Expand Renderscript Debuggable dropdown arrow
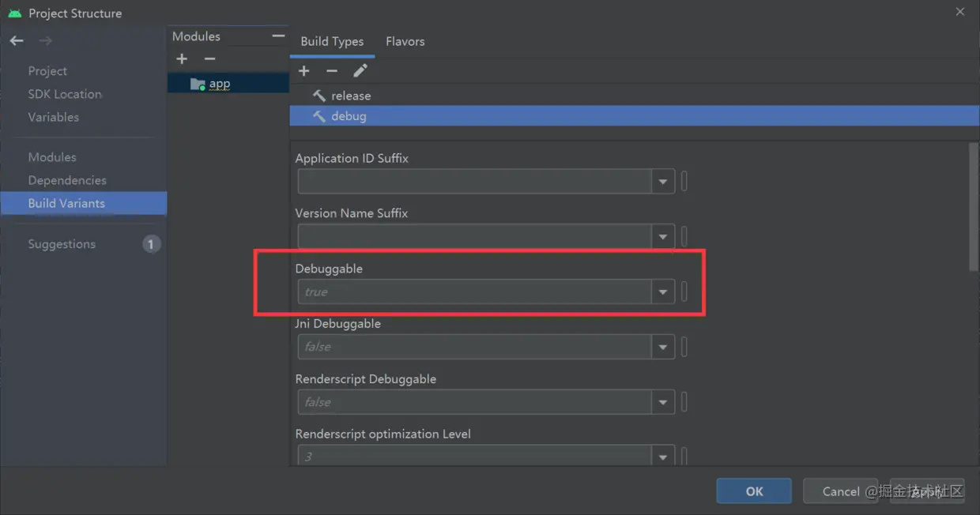980x515 pixels. (663, 402)
